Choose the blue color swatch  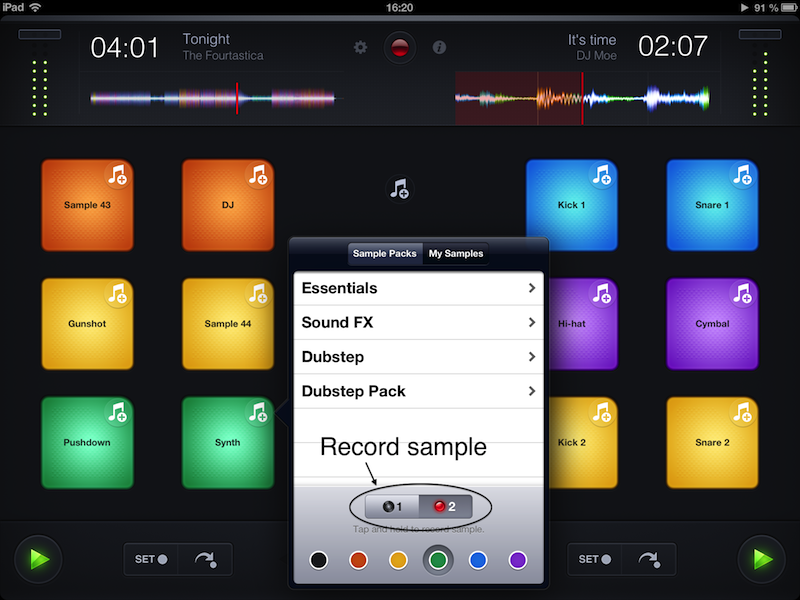point(478,560)
